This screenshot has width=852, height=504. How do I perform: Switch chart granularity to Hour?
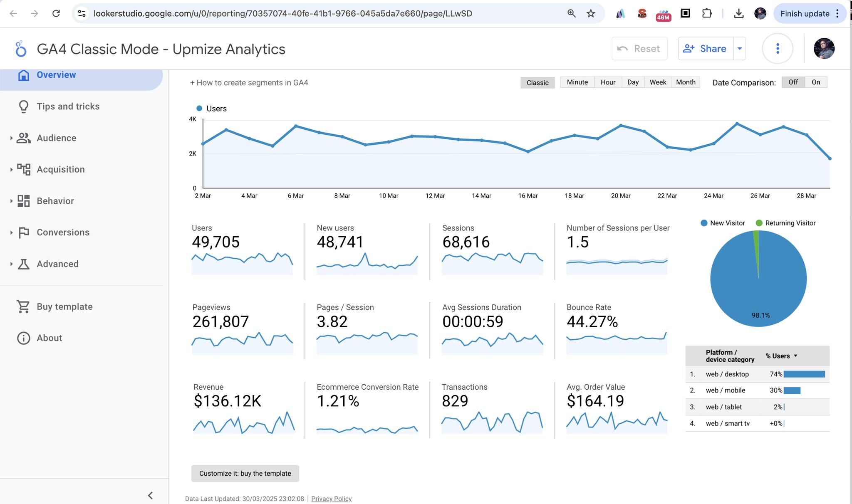click(x=608, y=82)
